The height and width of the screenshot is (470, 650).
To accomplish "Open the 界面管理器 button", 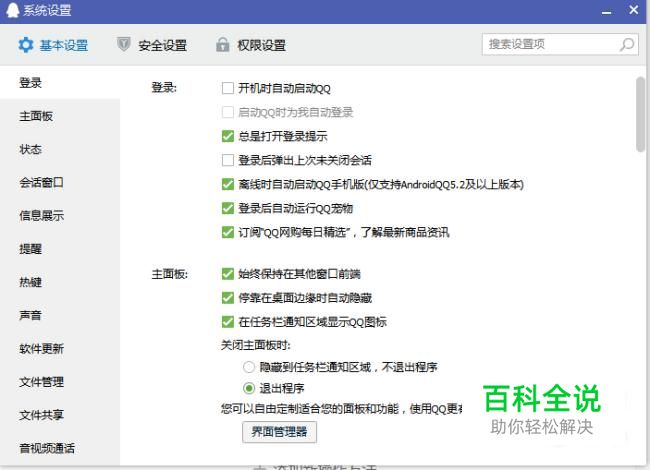I will pos(280,432).
